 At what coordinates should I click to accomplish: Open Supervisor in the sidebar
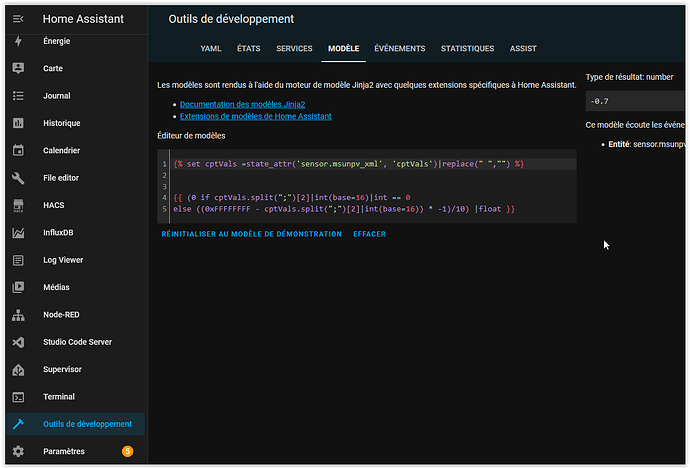tap(62, 369)
